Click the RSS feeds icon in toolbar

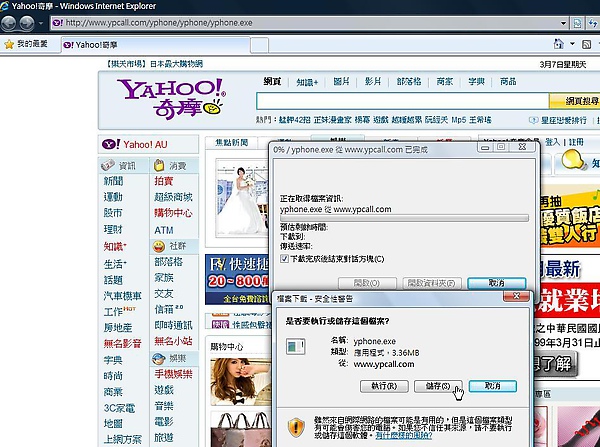586,44
